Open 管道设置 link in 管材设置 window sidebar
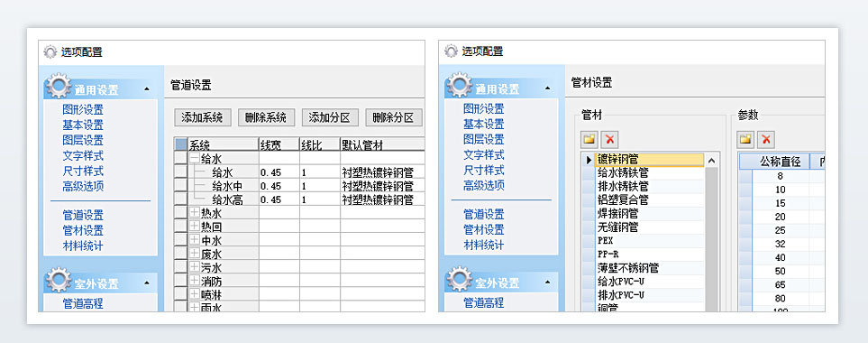This screenshot has height=343, width=868. point(484,214)
